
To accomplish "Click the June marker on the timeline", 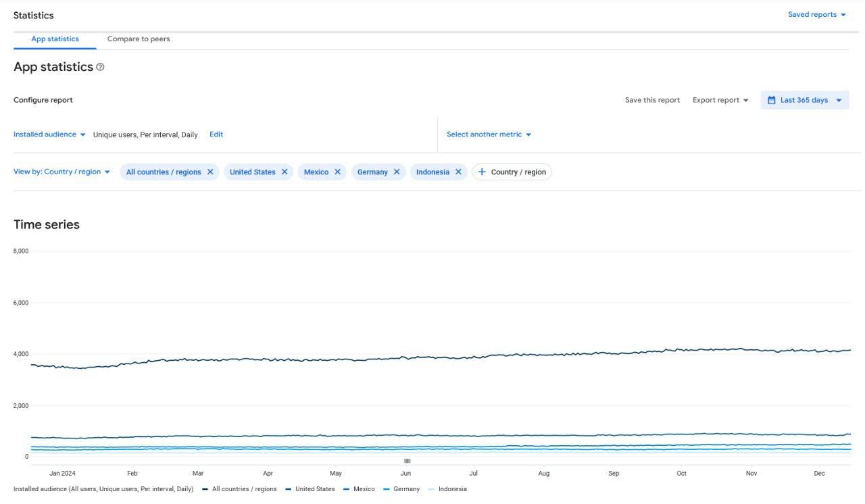I will click(407, 461).
